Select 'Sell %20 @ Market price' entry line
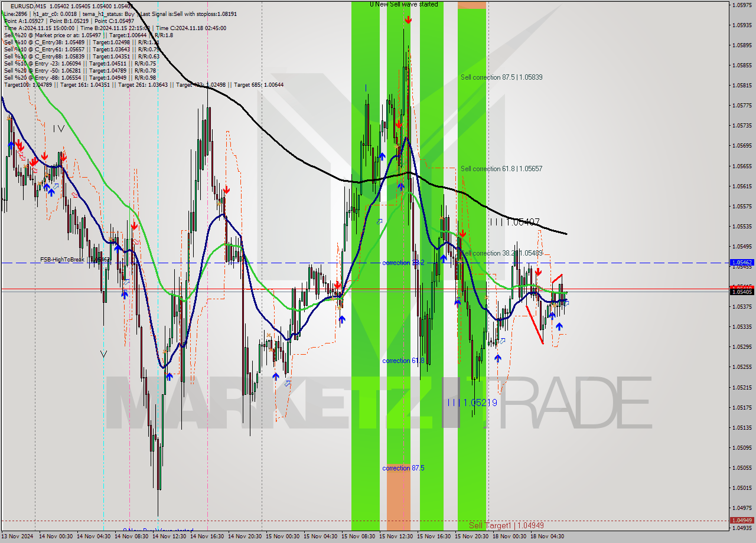The height and width of the screenshot is (543, 756). pyautogui.click(x=87, y=35)
